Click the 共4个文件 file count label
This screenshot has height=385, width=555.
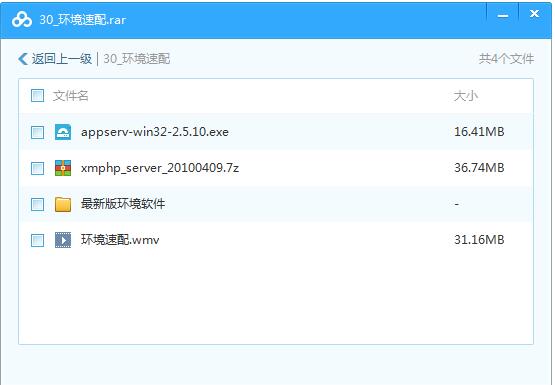click(x=507, y=59)
